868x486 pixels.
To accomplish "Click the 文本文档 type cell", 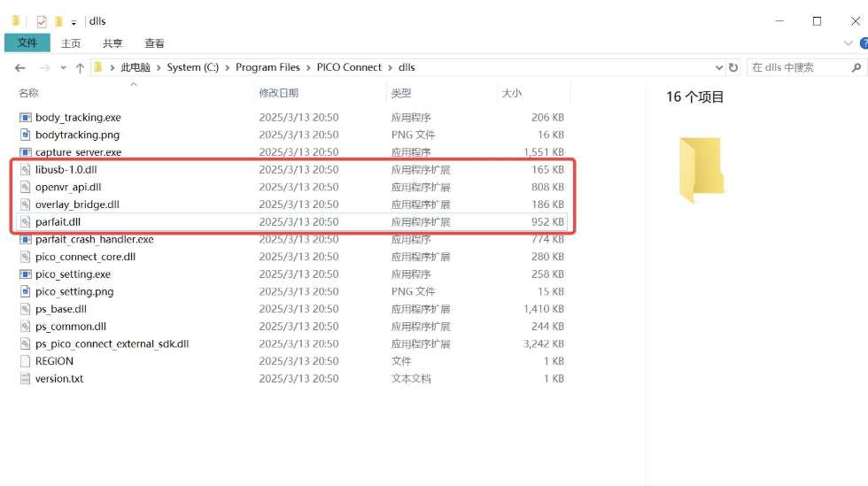I will [411, 379].
